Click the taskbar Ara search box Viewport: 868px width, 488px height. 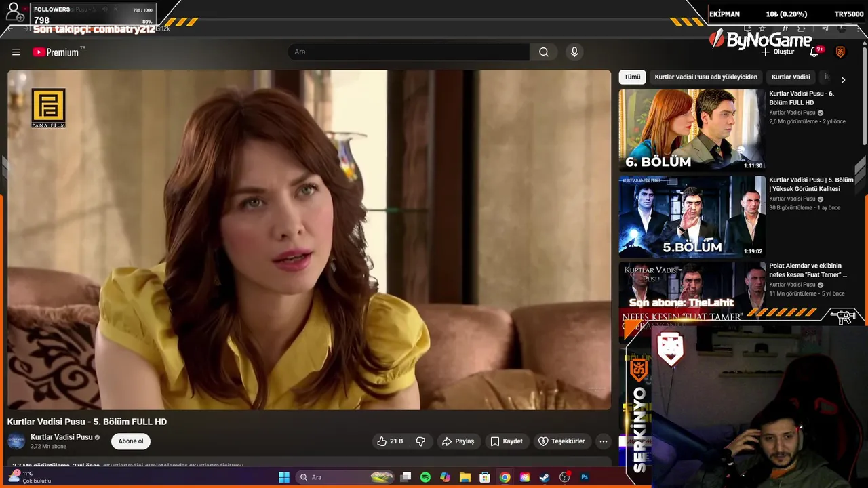[346, 477]
